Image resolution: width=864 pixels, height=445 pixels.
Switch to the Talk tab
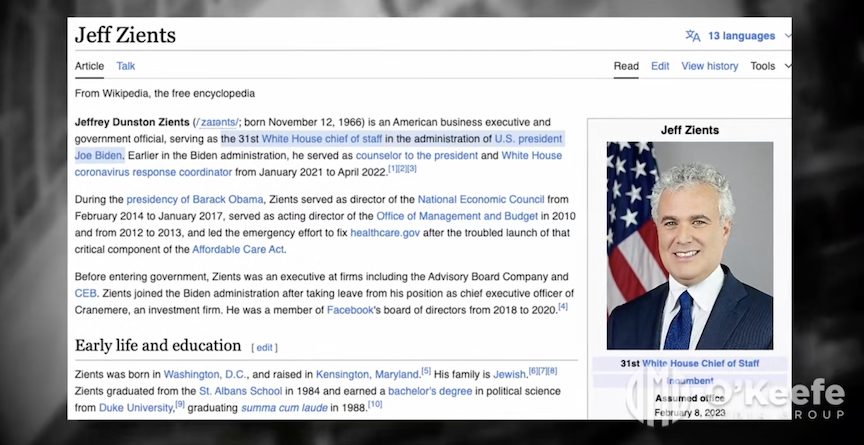click(x=126, y=66)
